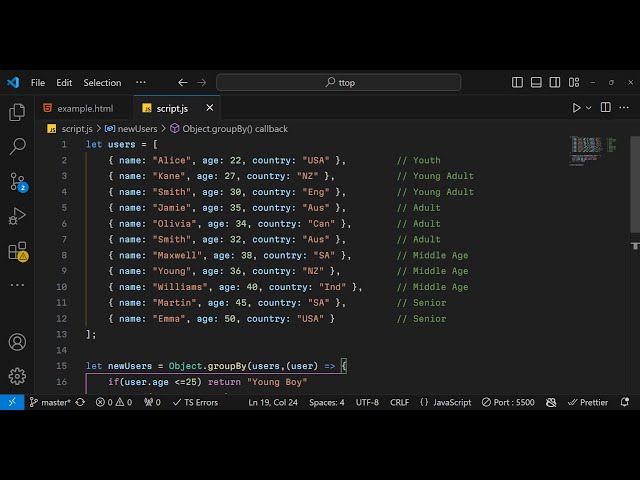Image resolution: width=640 pixels, height=480 pixels.
Task: Click Port : 5500 in status bar
Action: coord(511,402)
